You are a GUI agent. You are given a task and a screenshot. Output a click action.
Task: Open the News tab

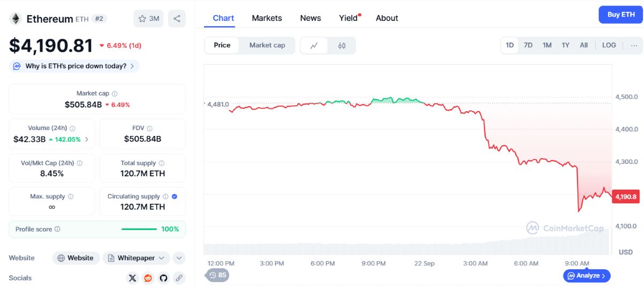click(310, 18)
